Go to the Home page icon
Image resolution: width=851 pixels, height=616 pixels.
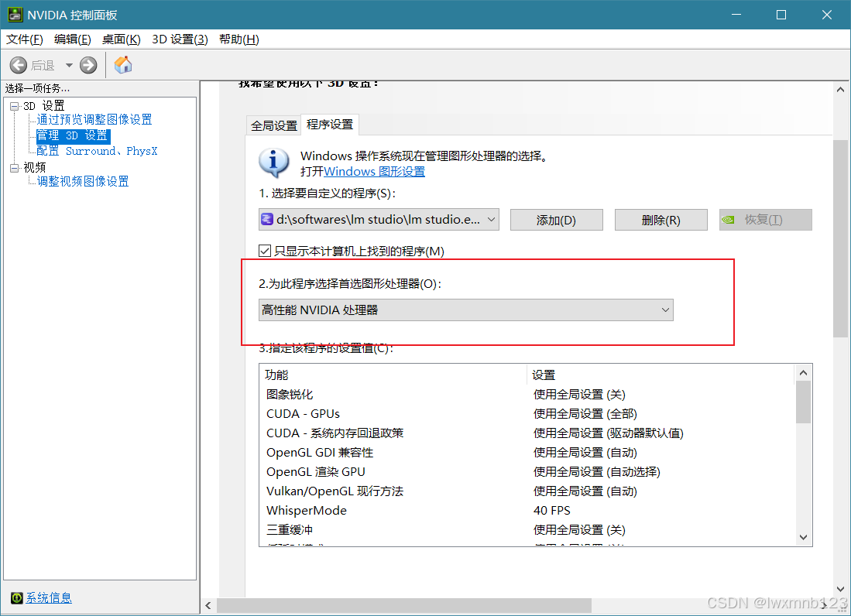click(x=123, y=65)
